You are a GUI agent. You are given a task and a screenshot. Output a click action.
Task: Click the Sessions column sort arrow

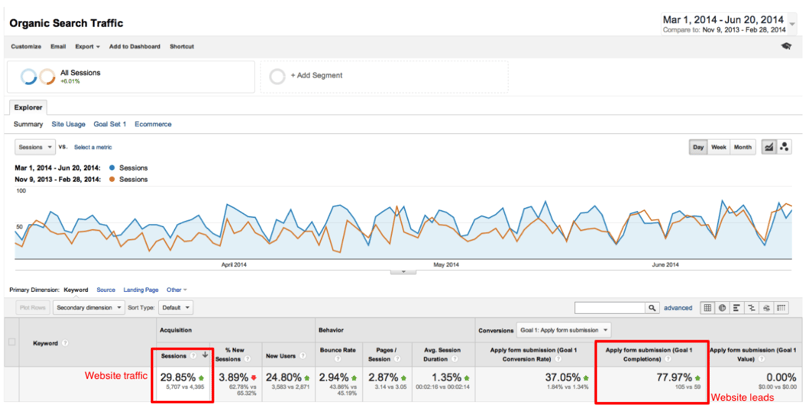205,355
